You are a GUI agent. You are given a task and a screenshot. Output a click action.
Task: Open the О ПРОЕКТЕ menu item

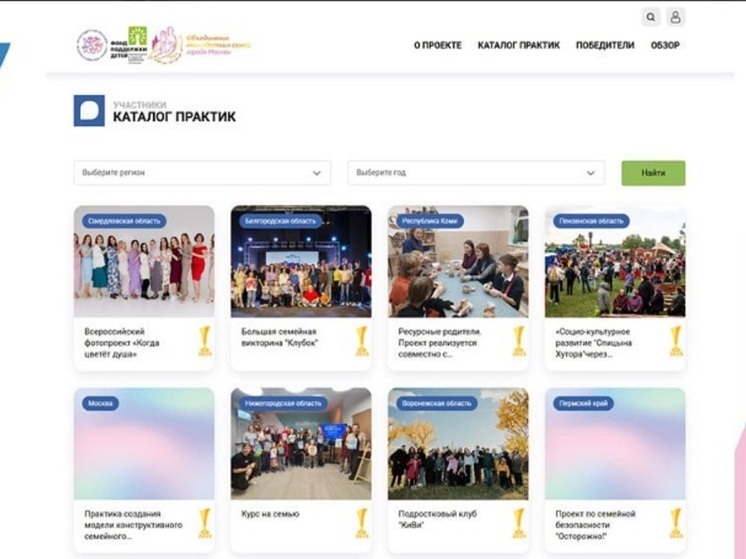tap(438, 45)
